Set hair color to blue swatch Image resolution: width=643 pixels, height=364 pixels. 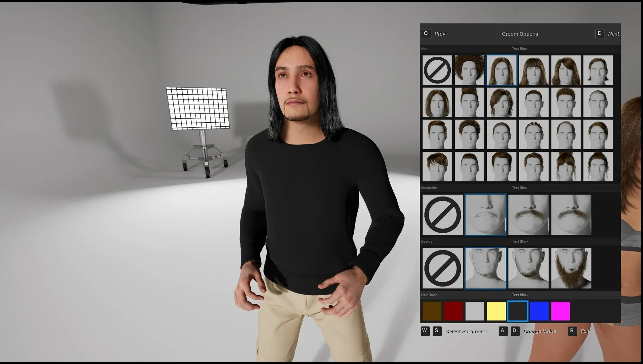[x=539, y=311]
